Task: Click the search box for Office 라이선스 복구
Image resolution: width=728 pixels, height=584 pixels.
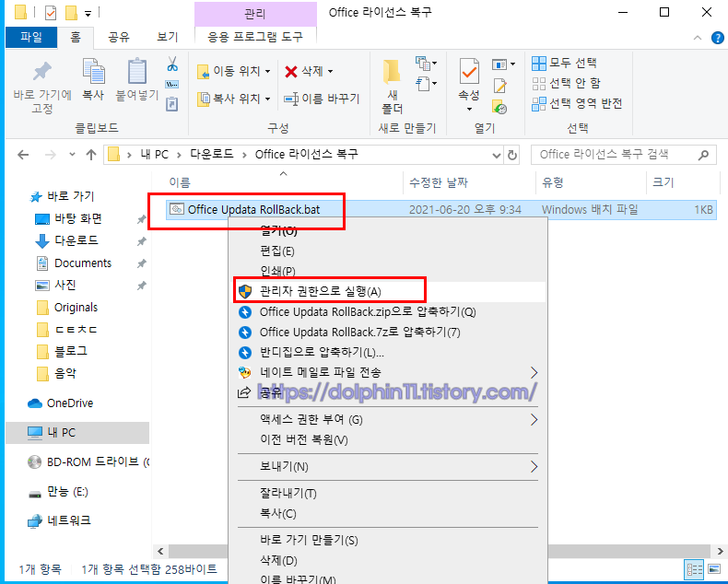Action: 624,155
